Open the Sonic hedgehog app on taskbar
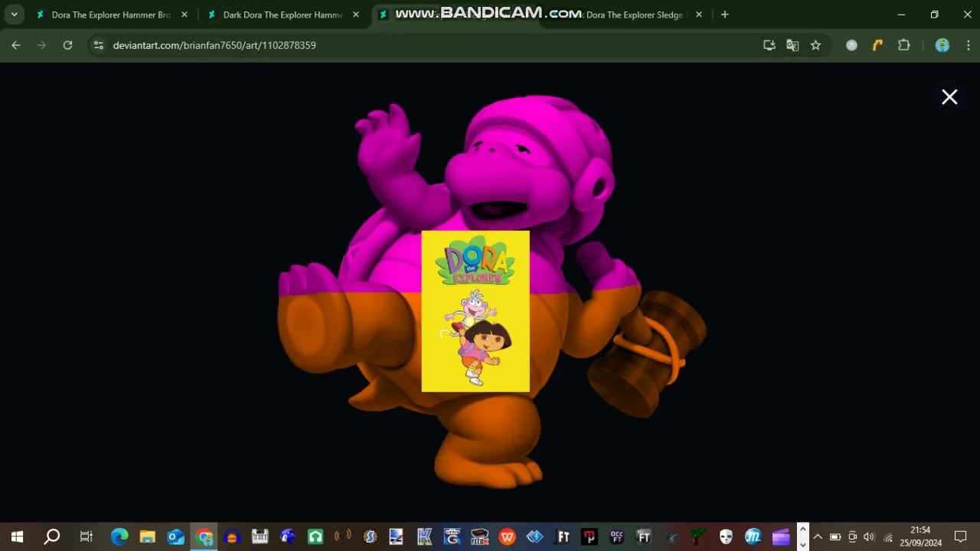 288,536
